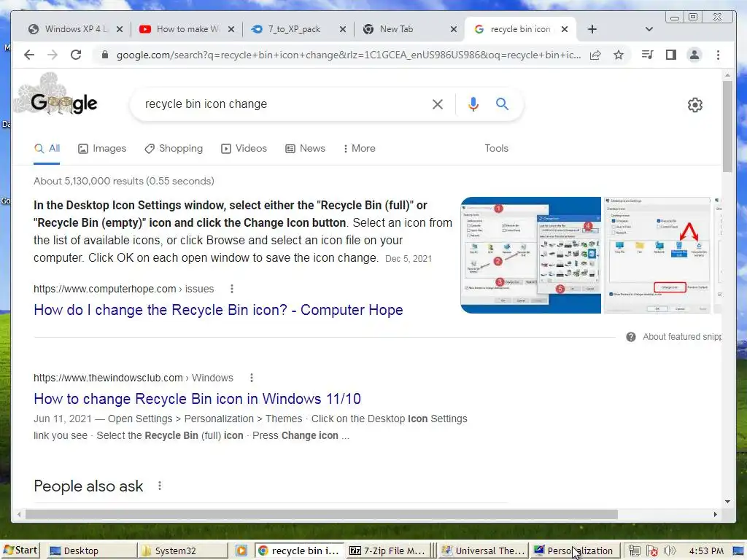Image resolution: width=747 pixels, height=560 pixels.
Task: Share this page from address bar
Action: tap(595, 55)
